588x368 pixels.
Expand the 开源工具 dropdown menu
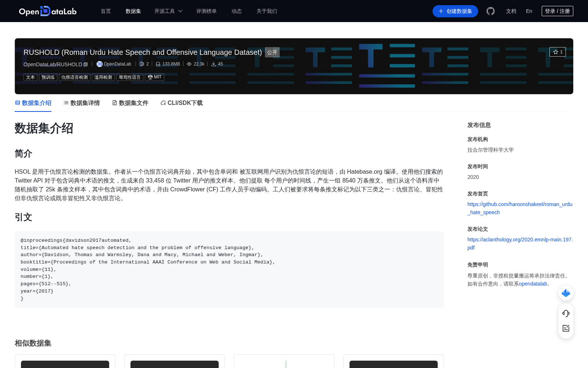click(x=168, y=11)
